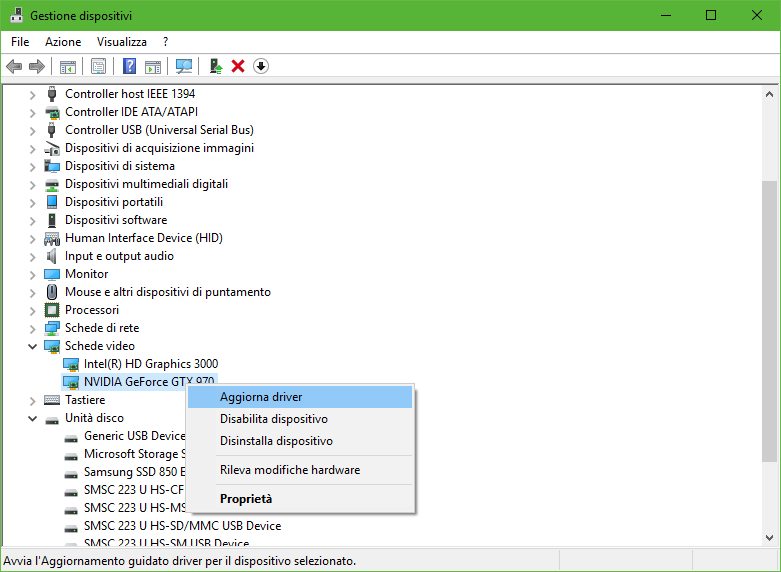Click the red X uninstall device icon
The width and height of the screenshot is (781, 572).
(x=238, y=67)
